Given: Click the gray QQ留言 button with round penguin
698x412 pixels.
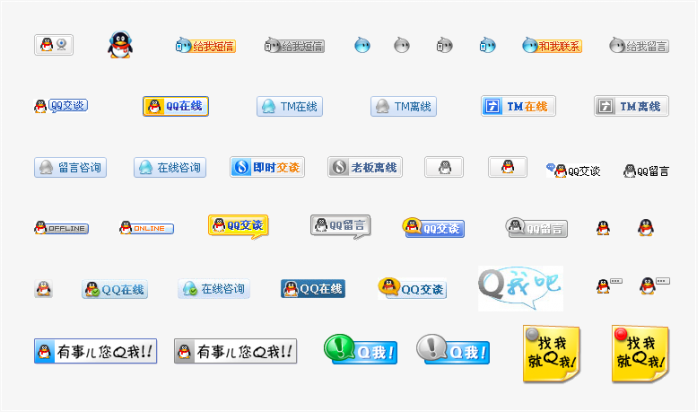Looking at the screenshot, I should point(536,227).
